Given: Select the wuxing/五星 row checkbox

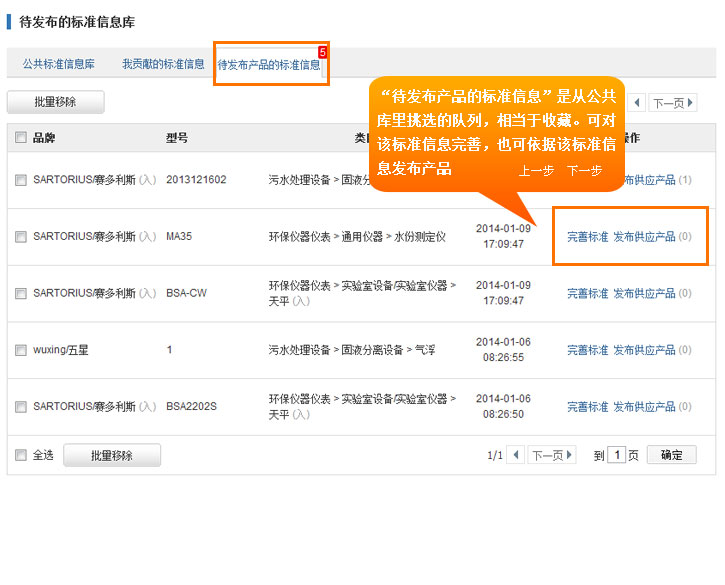Looking at the screenshot, I should [x=21, y=350].
